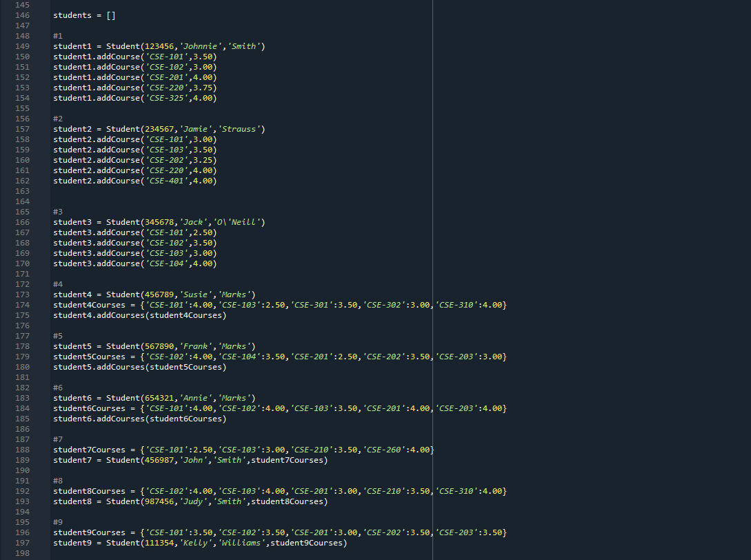This screenshot has width=751, height=560.
Task: Click the name 'Annie'
Action: 195,398
